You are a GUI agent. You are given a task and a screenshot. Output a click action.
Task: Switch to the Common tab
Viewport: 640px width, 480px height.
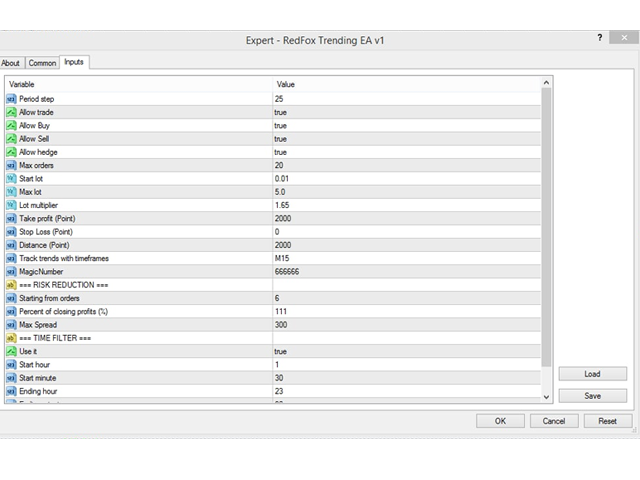(42, 63)
